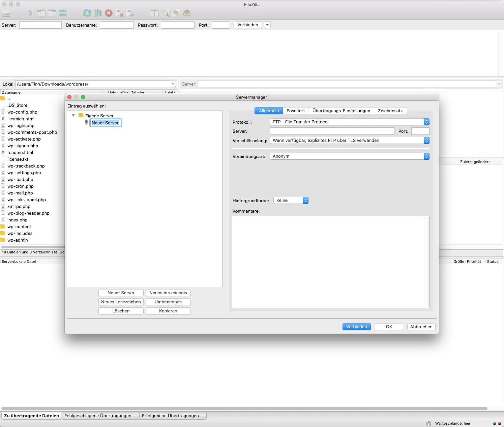Refresh the file listings

87,13
